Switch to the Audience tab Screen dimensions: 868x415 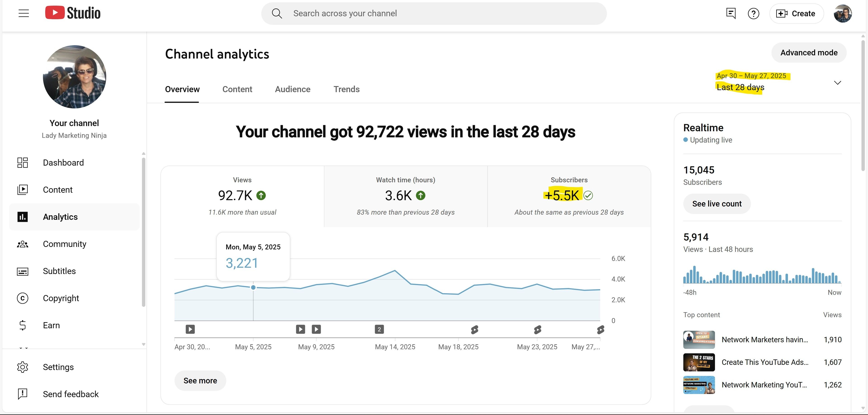tap(292, 89)
